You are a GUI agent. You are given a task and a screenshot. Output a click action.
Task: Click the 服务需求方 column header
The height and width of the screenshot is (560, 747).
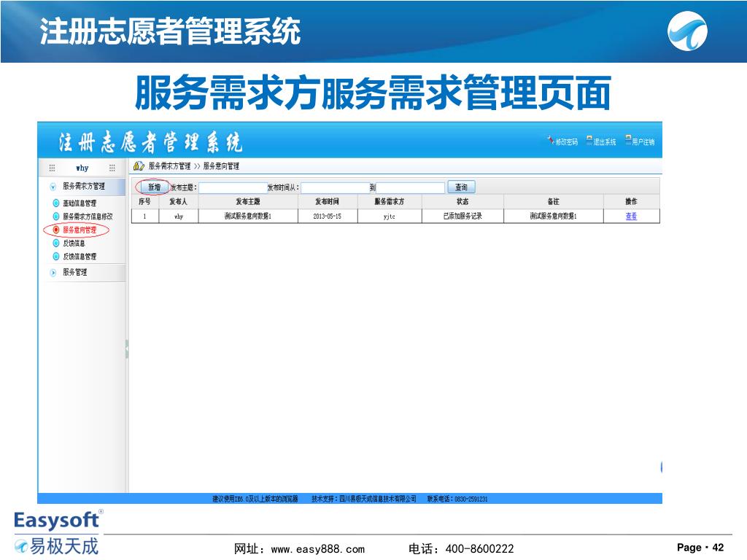[390, 201]
